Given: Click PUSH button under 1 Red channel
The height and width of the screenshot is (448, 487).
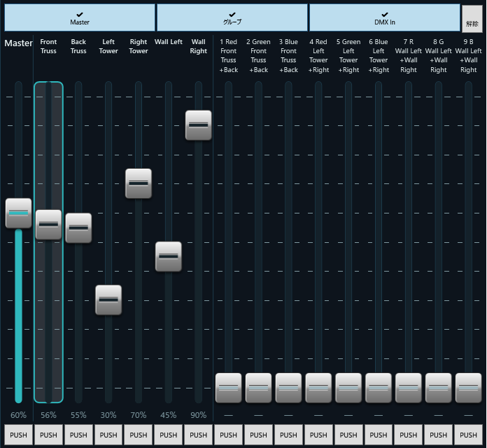Looking at the screenshot, I should (228, 435).
